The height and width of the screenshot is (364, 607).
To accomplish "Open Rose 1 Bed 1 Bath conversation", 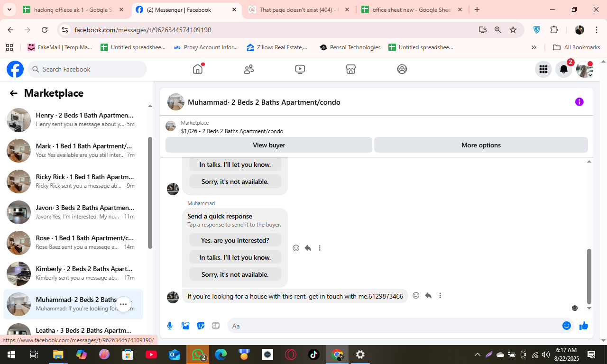I will [74, 242].
